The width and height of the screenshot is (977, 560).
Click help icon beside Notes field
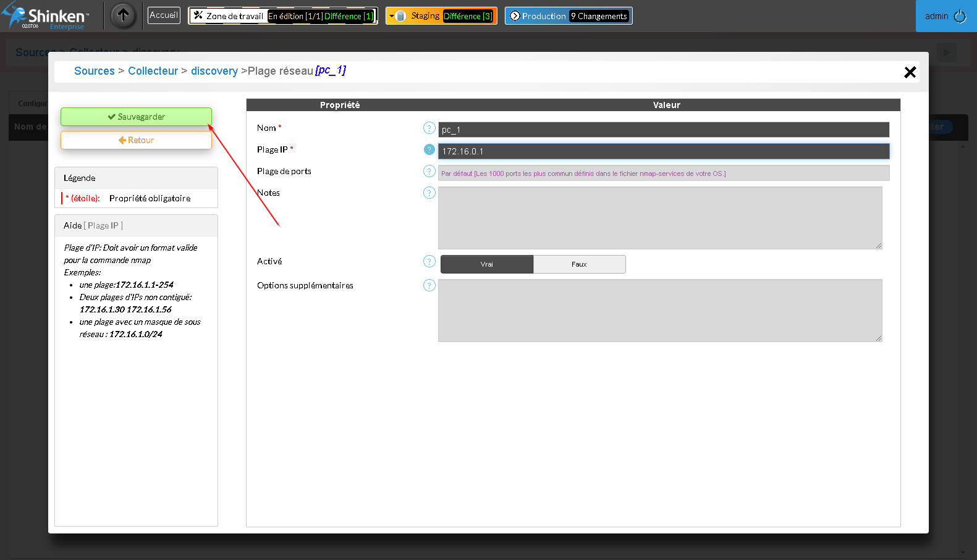coord(429,193)
